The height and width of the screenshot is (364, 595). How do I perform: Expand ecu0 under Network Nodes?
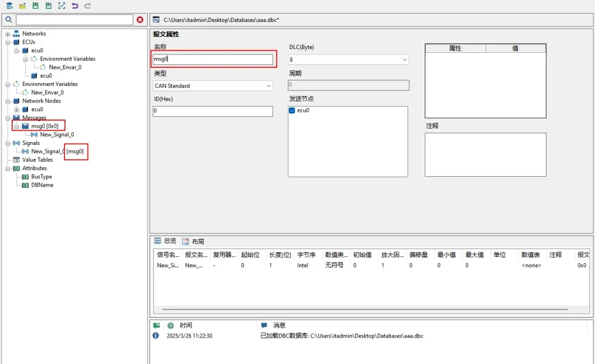[17, 110]
